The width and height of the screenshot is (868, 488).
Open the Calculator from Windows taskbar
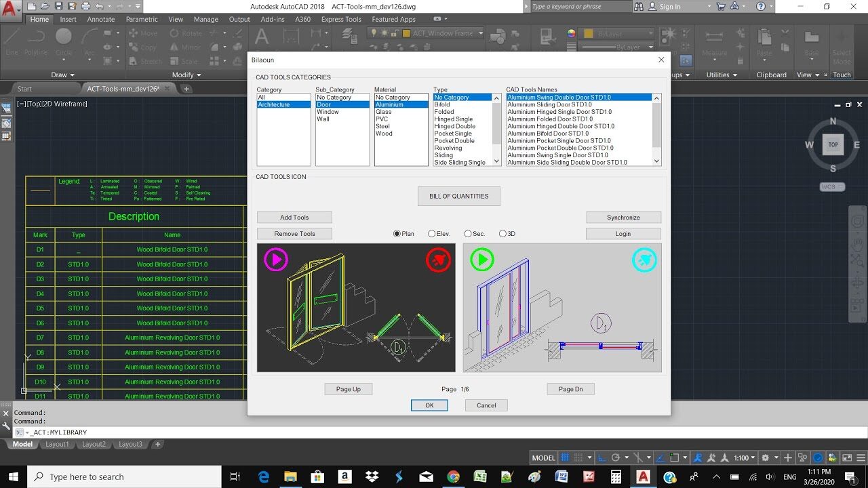click(x=616, y=476)
